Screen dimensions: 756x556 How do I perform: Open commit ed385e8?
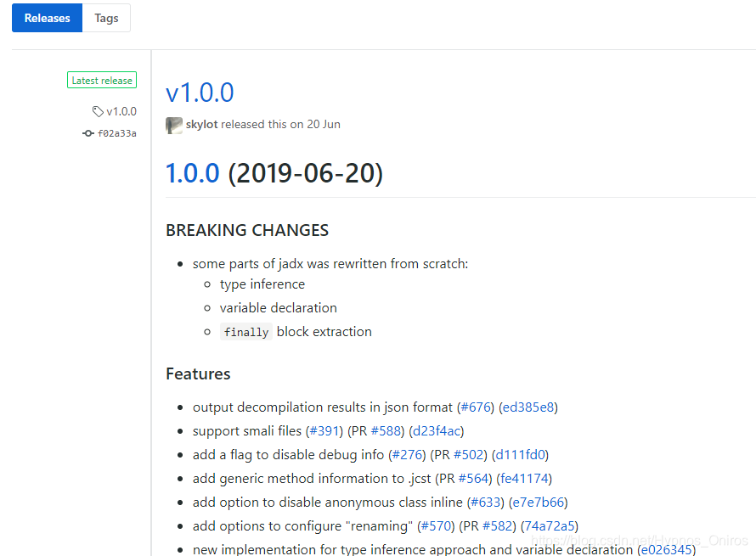click(x=528, y=407)
